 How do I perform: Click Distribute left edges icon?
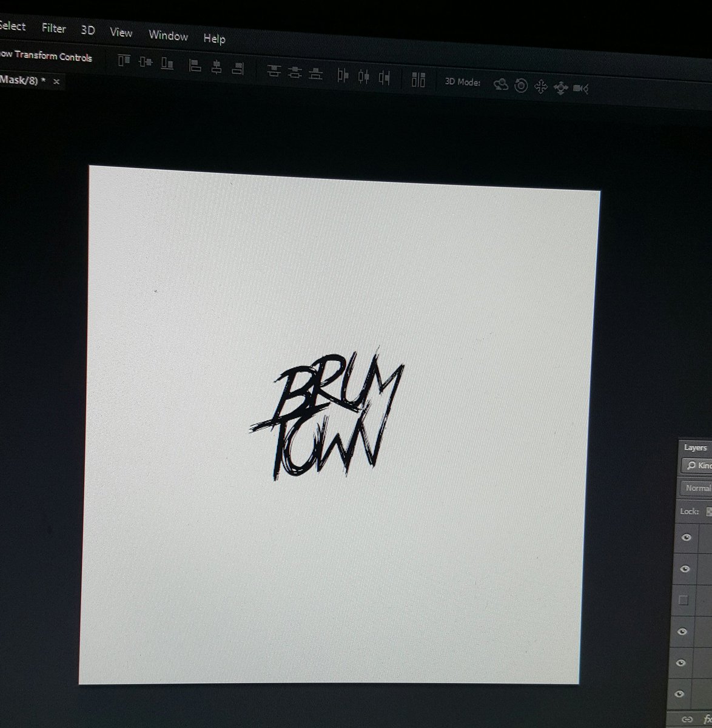pos(343,75)
